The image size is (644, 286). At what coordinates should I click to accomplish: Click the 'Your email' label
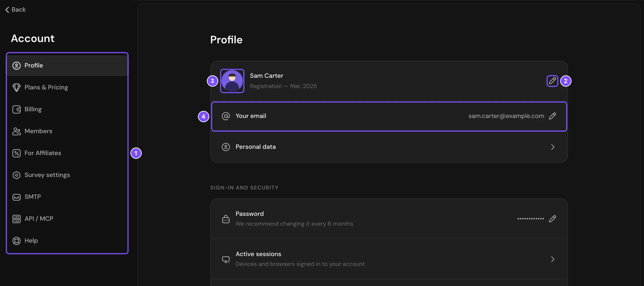251,116
